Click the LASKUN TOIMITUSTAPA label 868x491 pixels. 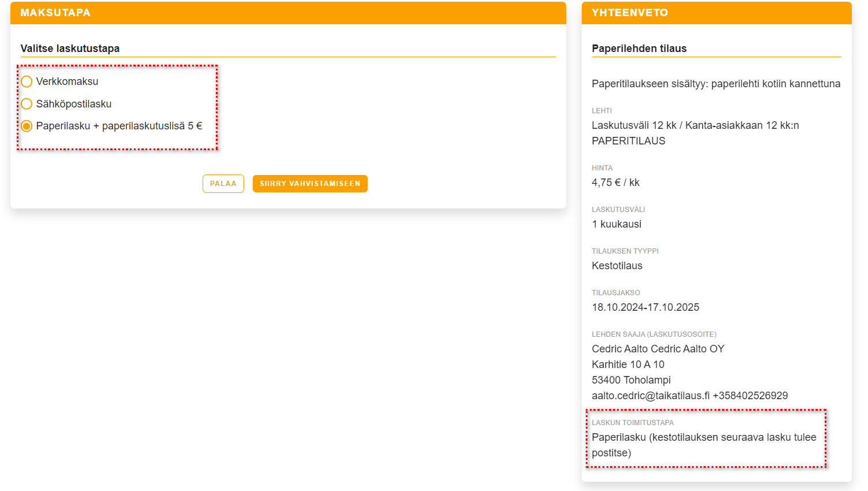pos(633,423)
